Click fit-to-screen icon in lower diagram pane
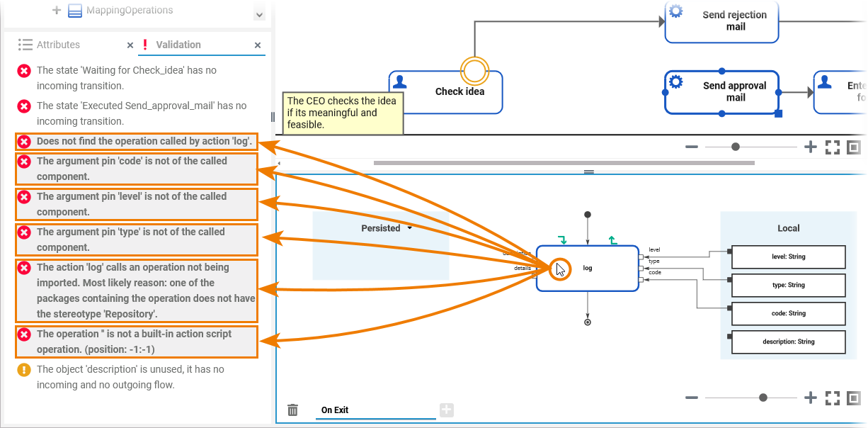The image size is (868, 428). pos(854,398)
